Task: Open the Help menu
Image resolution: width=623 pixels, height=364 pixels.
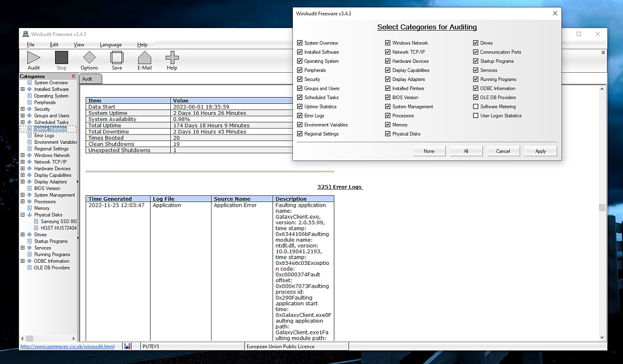Action: (142, 45)
